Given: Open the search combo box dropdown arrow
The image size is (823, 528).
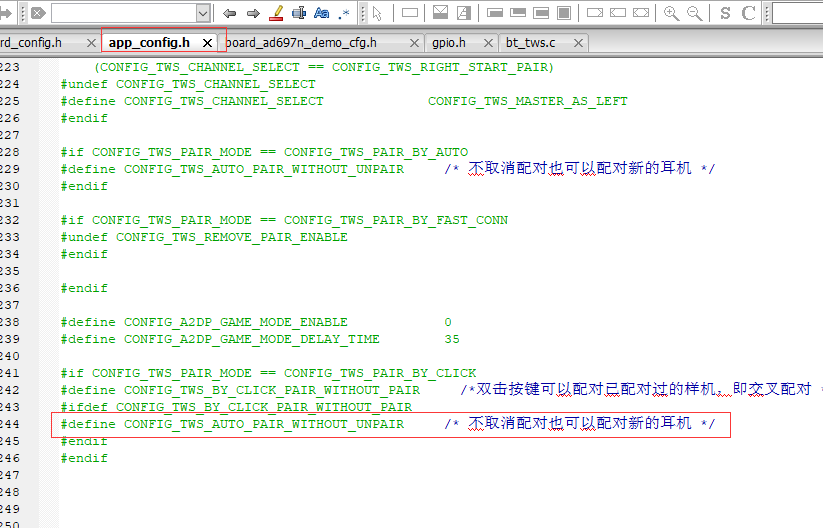Looking at the screenshot, I should (203, 13).
